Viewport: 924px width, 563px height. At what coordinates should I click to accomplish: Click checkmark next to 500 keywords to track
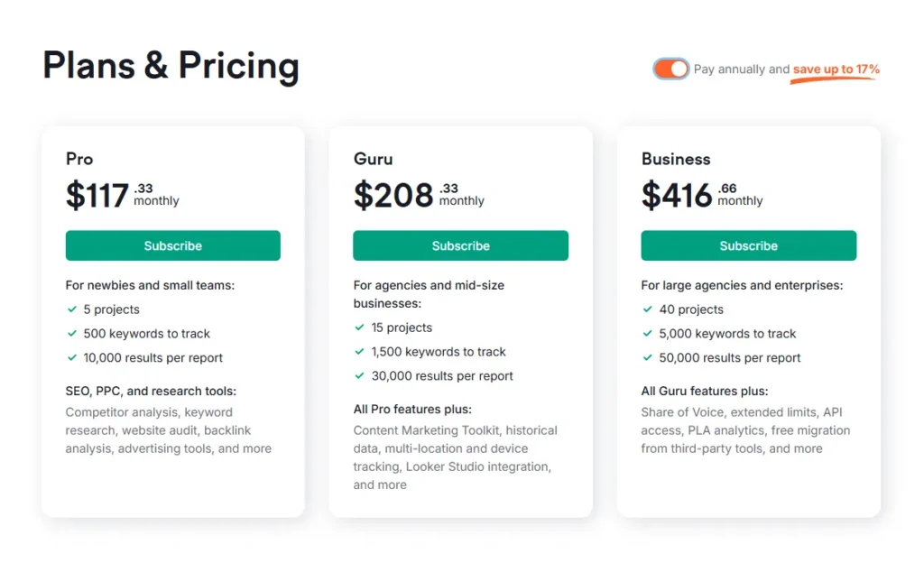[72, 334]
